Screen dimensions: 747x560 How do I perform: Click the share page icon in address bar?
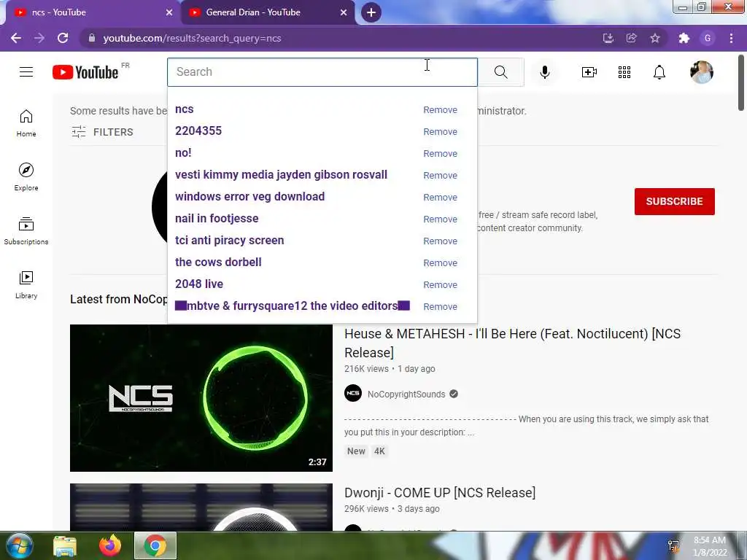[x=632, y=38]
